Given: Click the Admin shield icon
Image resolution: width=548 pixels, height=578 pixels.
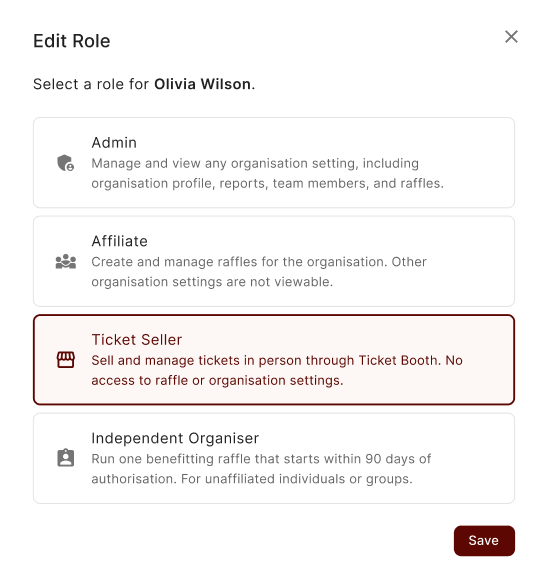Looking at the screenshot, I should [x=66, y=163].
